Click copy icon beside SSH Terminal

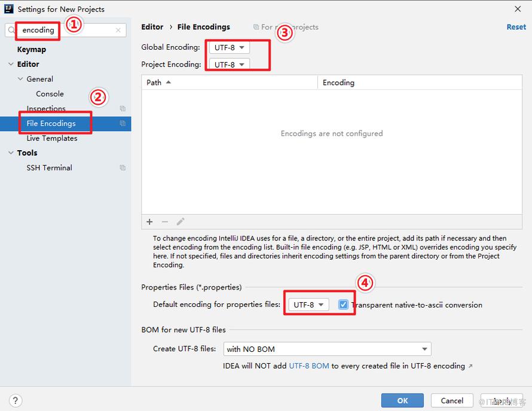point(123,168)
